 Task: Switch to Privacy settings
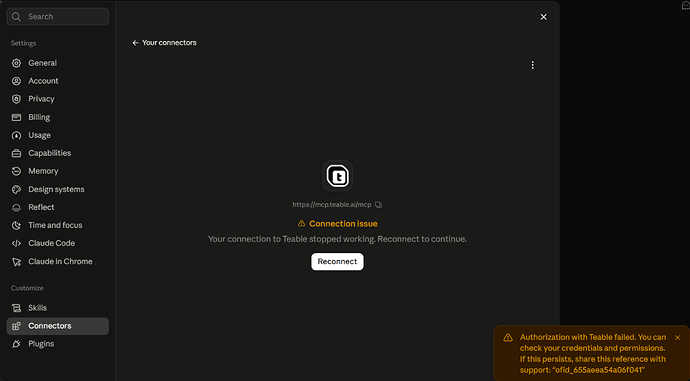[58, 99]
